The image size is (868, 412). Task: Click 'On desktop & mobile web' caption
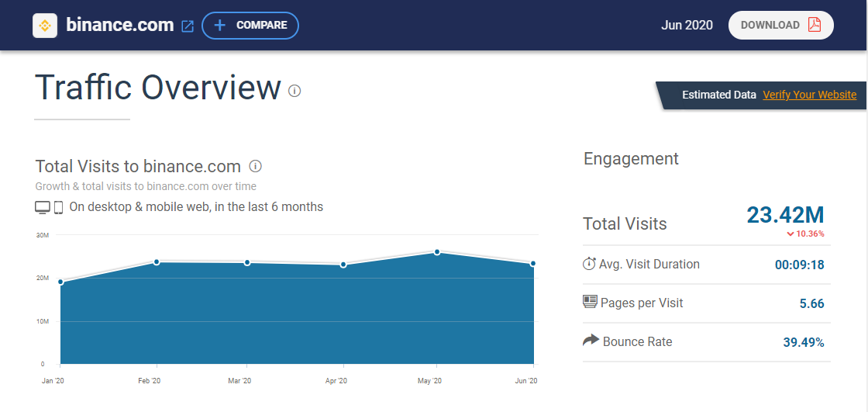196,207
